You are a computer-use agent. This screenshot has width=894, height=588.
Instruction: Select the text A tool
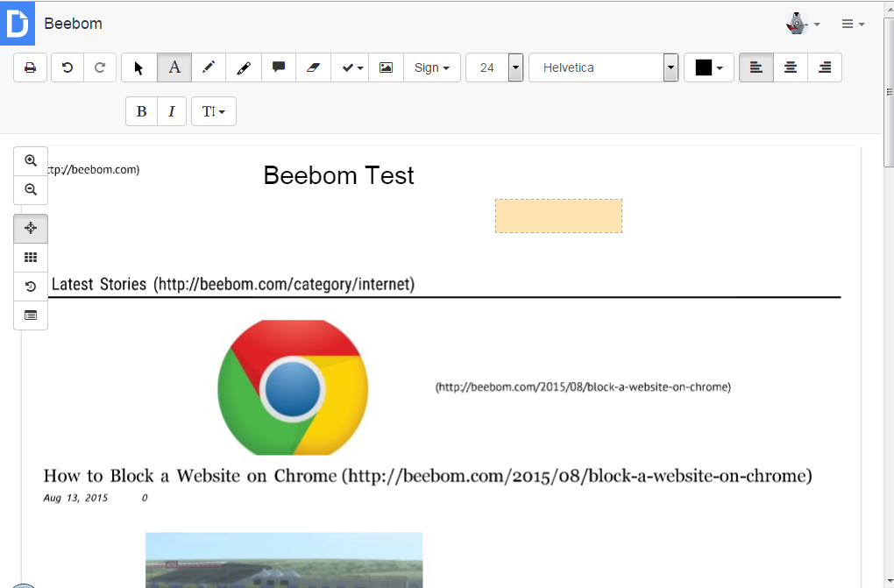174,67
